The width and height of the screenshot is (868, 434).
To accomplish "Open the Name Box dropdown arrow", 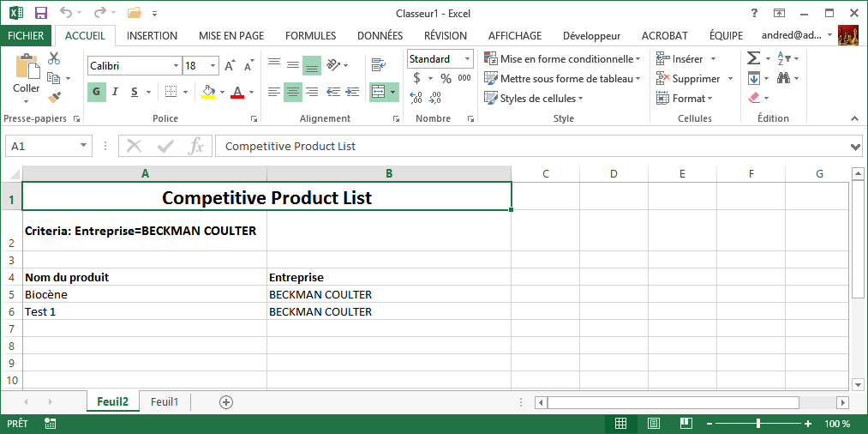I will [84, 146].
